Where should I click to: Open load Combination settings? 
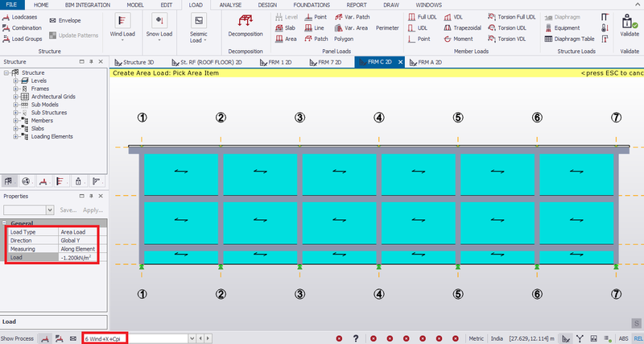point(22,28)
